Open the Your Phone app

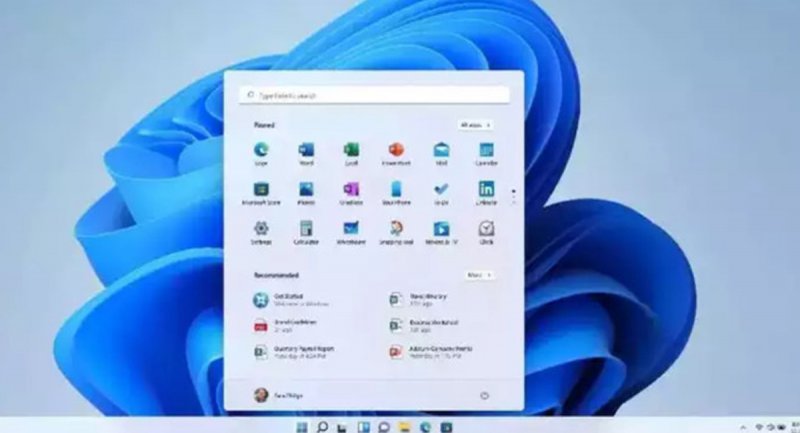(x=396, y=193)
